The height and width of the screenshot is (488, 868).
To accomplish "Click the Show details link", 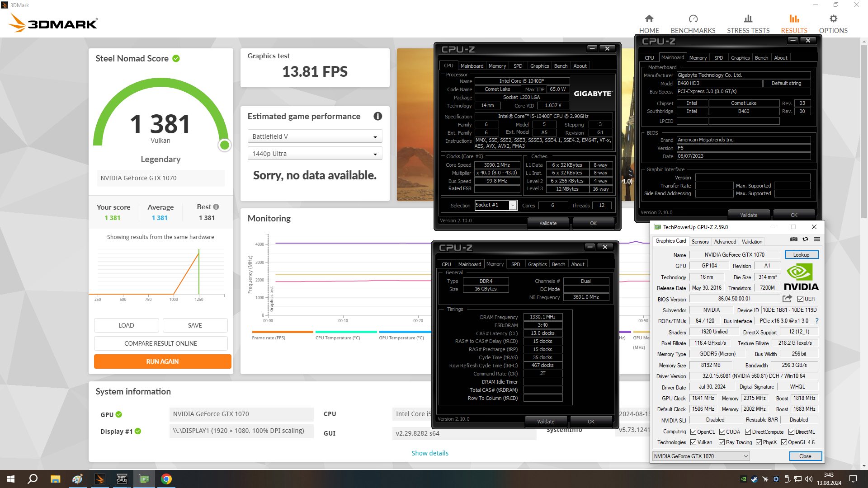I will pyautogui.click(x=430, y=453).
